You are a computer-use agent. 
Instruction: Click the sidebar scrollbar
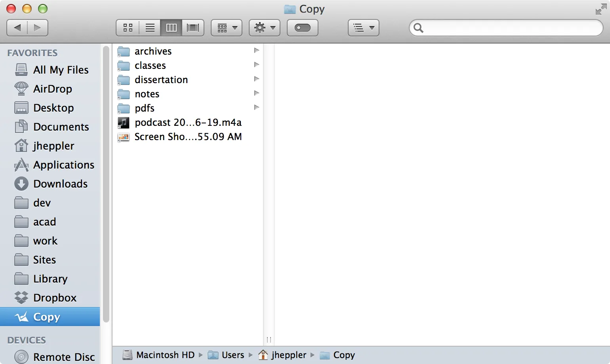click(106, 184)
